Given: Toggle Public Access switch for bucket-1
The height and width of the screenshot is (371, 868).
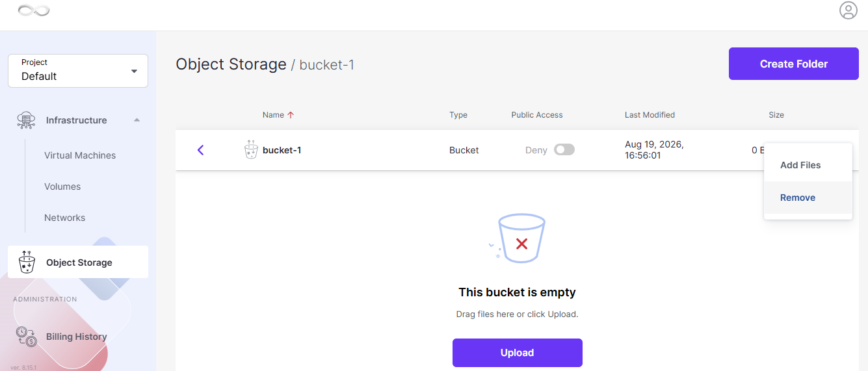Looking at the screenshot, I should 564,150.
